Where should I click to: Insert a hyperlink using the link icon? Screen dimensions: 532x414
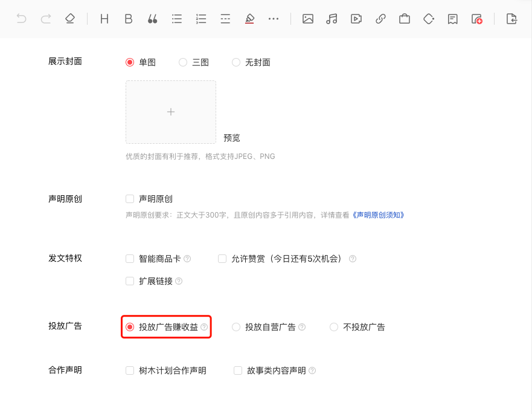[380, 19]
